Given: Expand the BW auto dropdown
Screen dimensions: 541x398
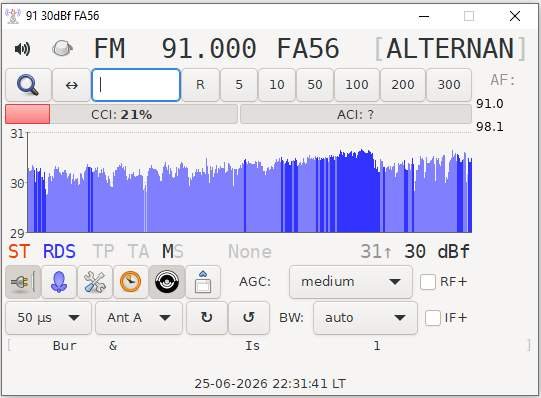Looking at the screenshot, I should 365,318.
